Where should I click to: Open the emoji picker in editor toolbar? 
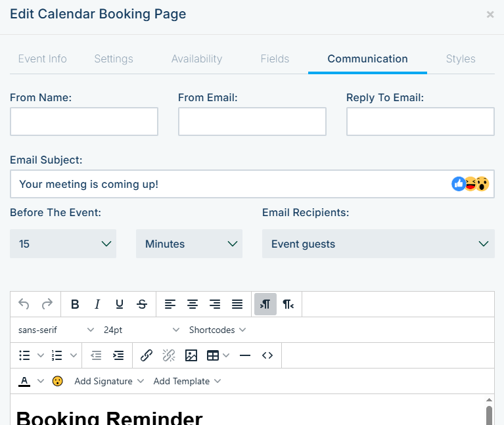pyautogui.click(x=58, y=381)
